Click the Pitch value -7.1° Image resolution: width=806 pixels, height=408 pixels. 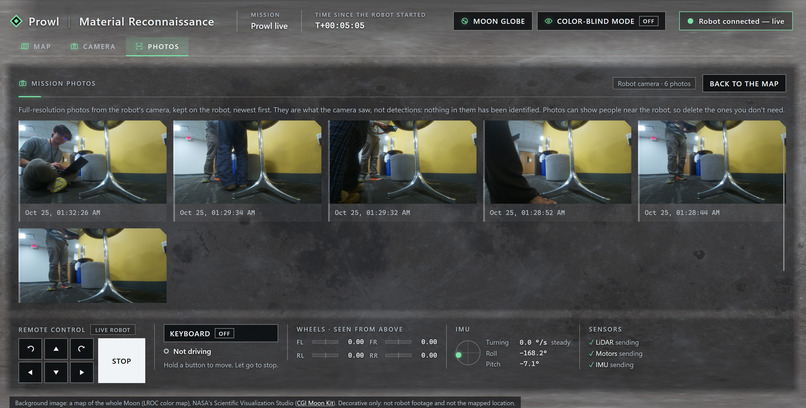529,364
